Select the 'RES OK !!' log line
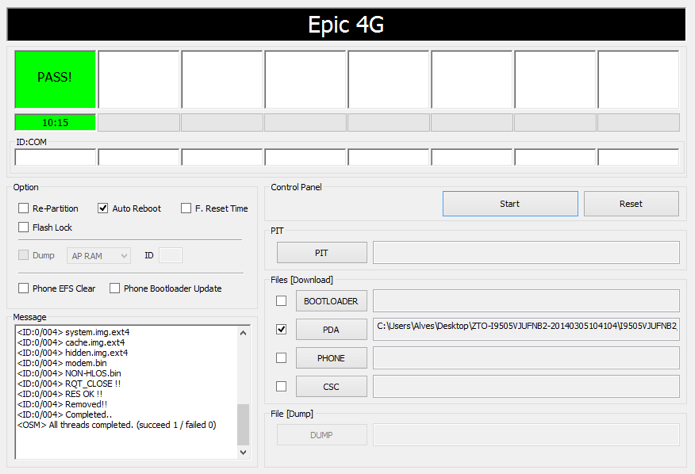 pos(60,394)
